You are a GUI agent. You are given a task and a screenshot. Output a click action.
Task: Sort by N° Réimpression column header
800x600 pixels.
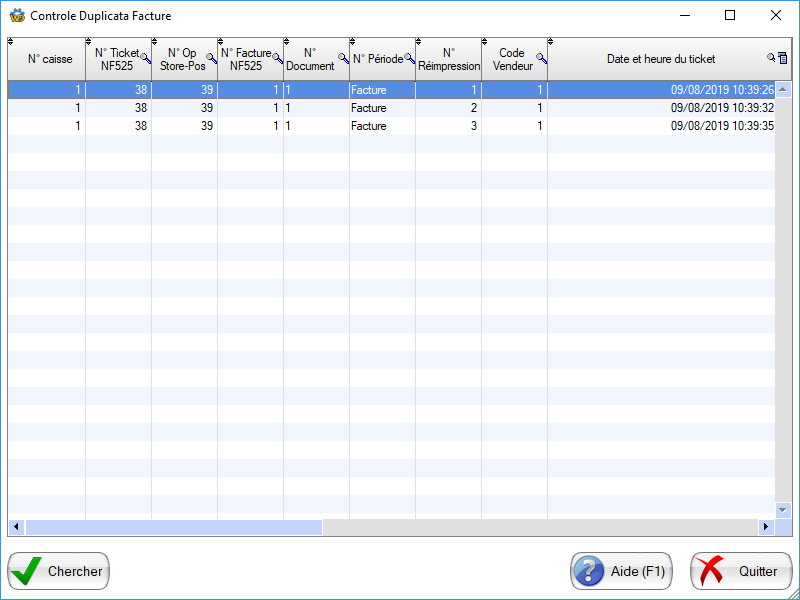[448, 59]
